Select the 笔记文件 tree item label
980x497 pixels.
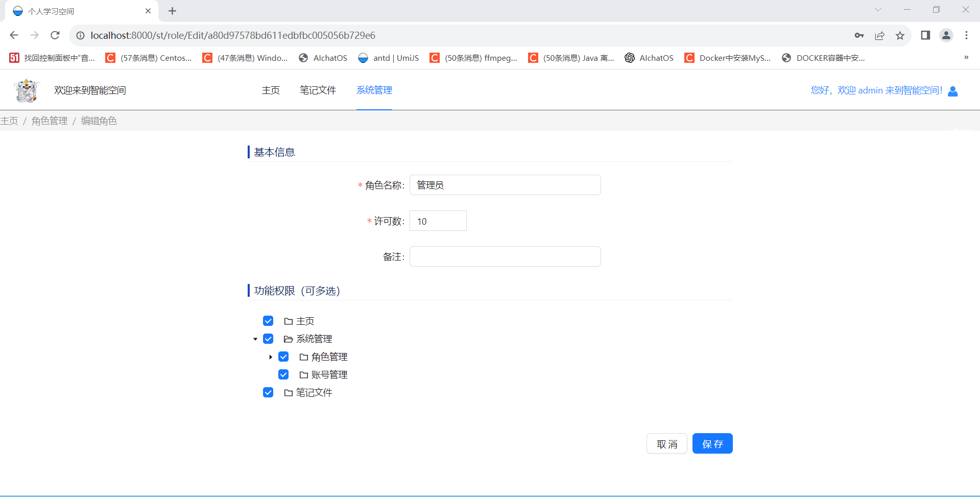[314, 393]
